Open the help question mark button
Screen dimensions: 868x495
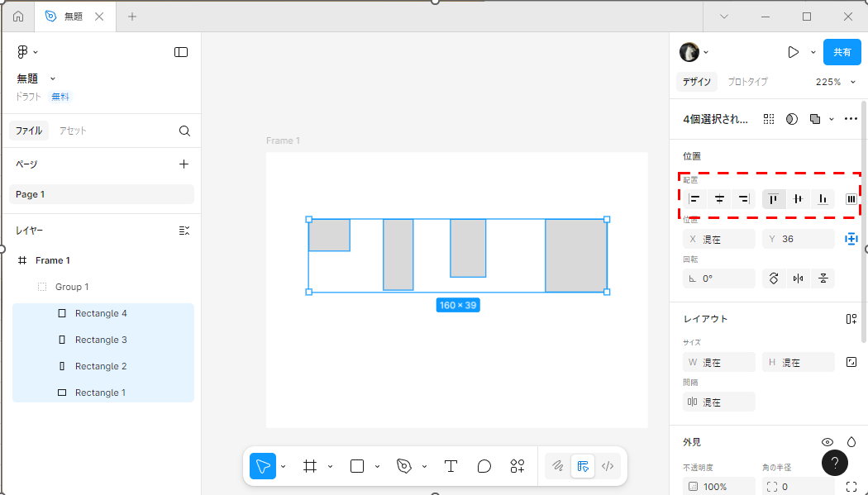pyautogui.click(x=835, y=463)
